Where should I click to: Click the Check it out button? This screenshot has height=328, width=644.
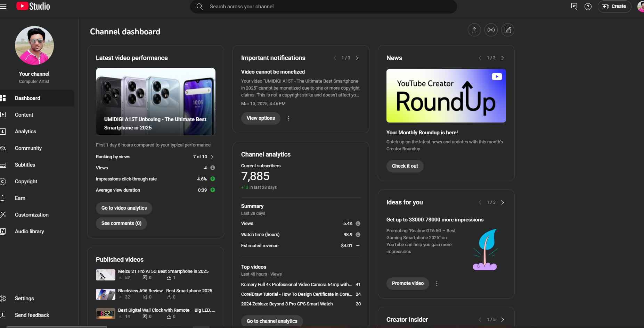[x=405, y=166]
